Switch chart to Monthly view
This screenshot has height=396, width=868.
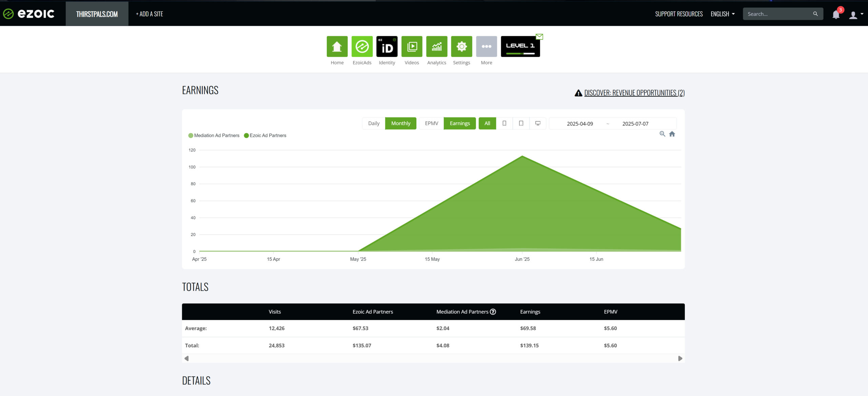(x=401, y=123)
